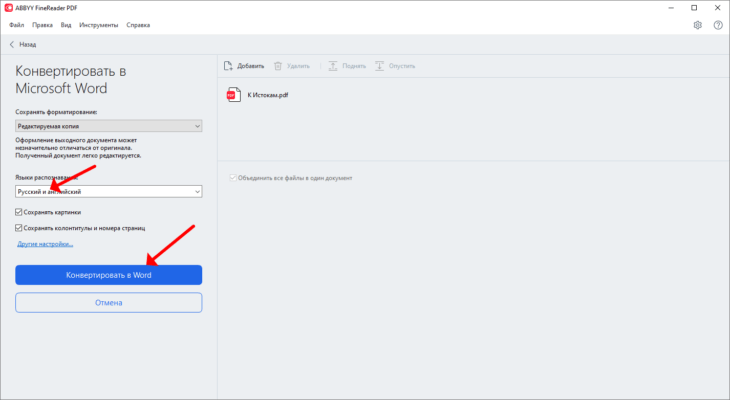Open the Справка menu
This screenshot has width=730, height=400.
[x=138, y=25]
